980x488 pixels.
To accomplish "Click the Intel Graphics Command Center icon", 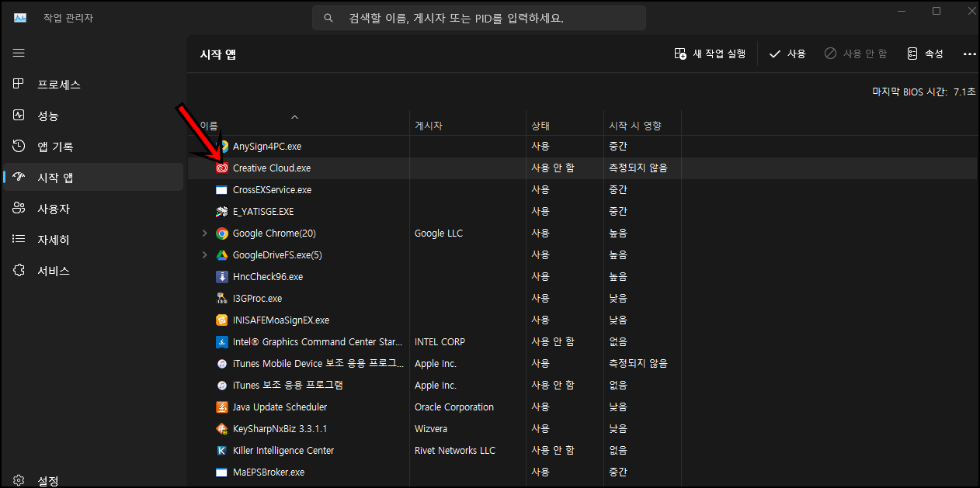I will pos(221,341).
